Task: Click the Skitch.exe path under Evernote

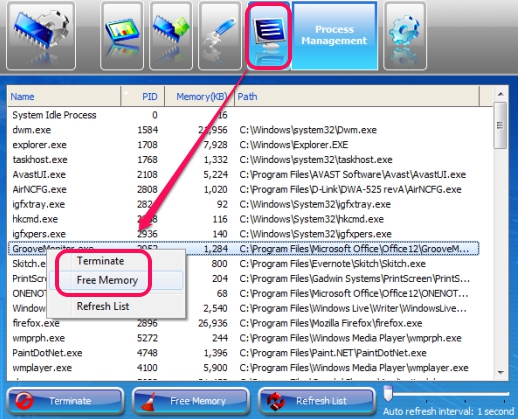Action: click(332, 264)
